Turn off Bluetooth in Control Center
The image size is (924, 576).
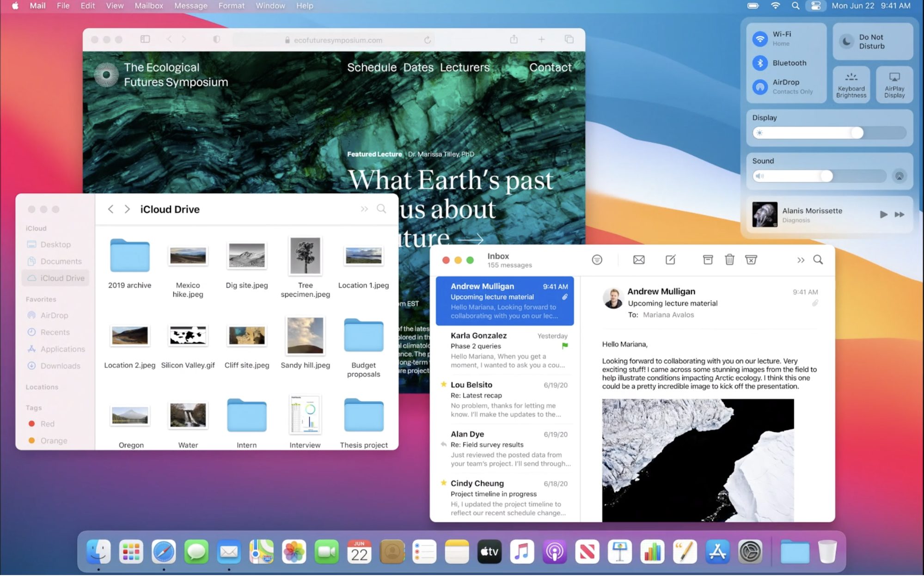click(x=759, y=63)
